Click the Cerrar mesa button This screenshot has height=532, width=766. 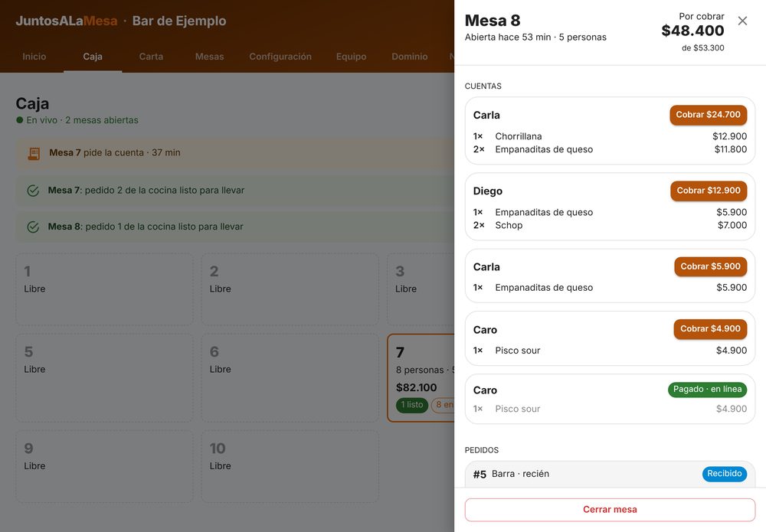tap(610, 510)
